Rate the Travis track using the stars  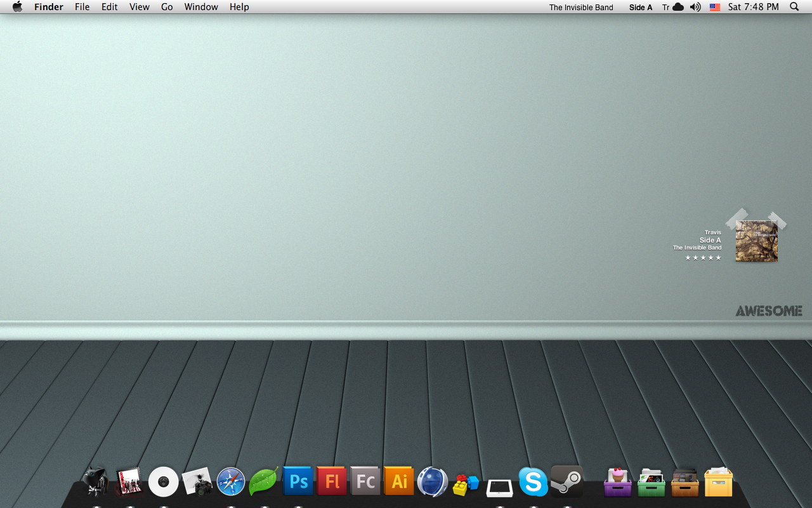(x=702, y=257)
